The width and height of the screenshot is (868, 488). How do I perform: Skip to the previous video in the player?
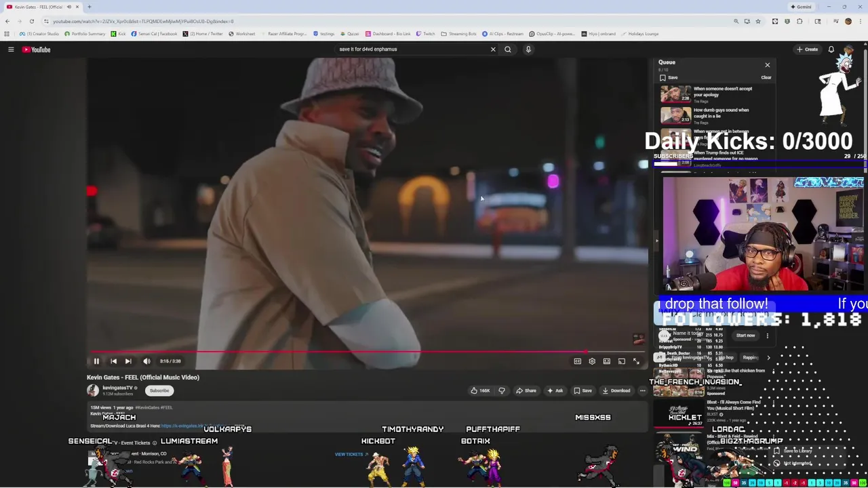coord(113,361)
